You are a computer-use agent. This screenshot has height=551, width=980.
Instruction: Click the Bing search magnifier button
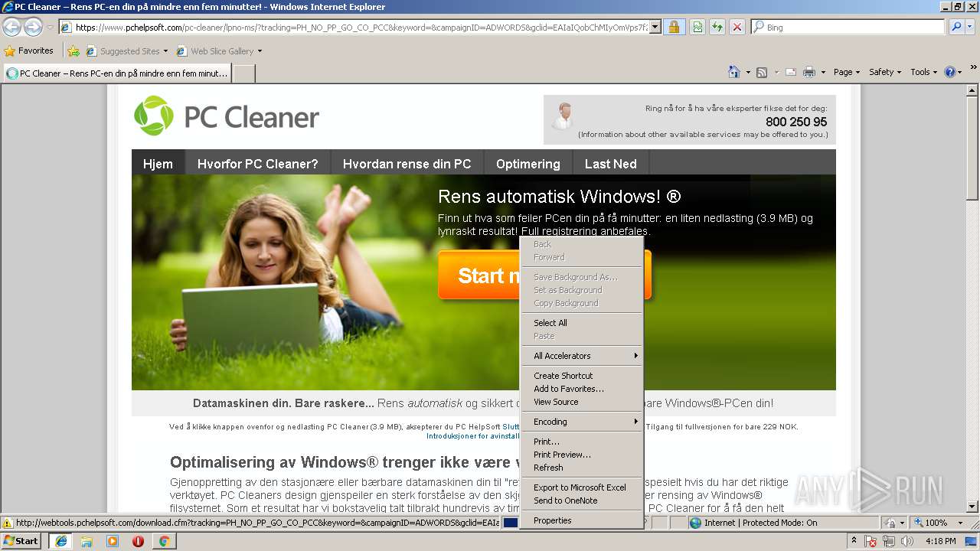(x=955, y=27)
